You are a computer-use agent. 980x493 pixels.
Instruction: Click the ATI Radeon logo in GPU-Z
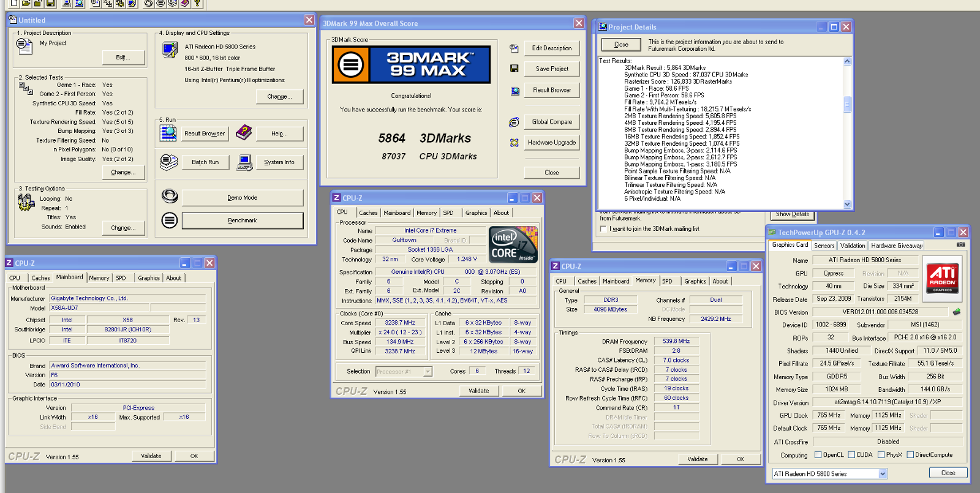(942, 277)
